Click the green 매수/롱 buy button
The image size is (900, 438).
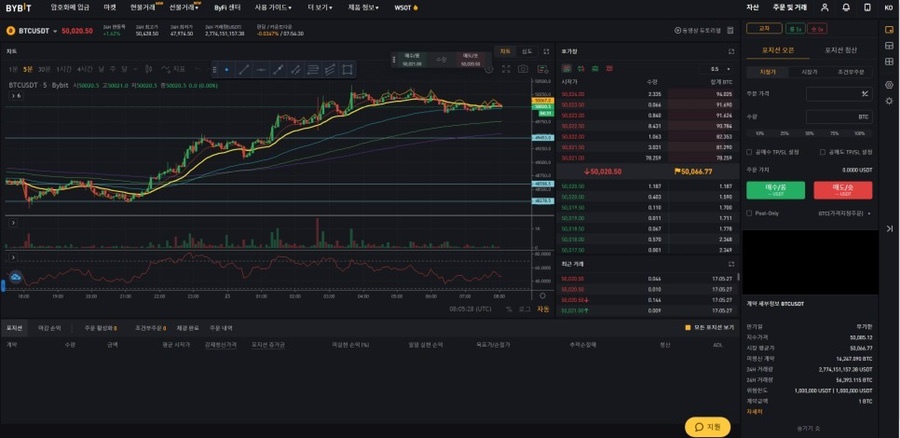pos(775,191)
